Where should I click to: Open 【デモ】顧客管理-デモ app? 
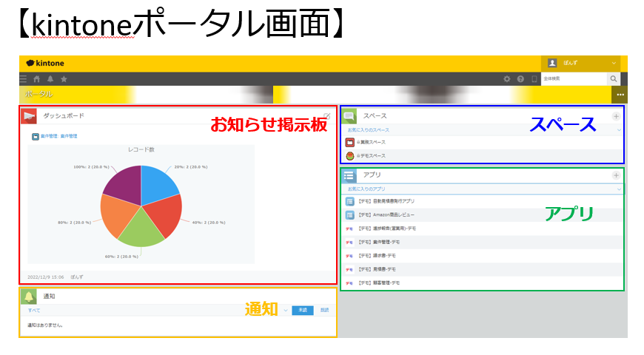(379, 283)
